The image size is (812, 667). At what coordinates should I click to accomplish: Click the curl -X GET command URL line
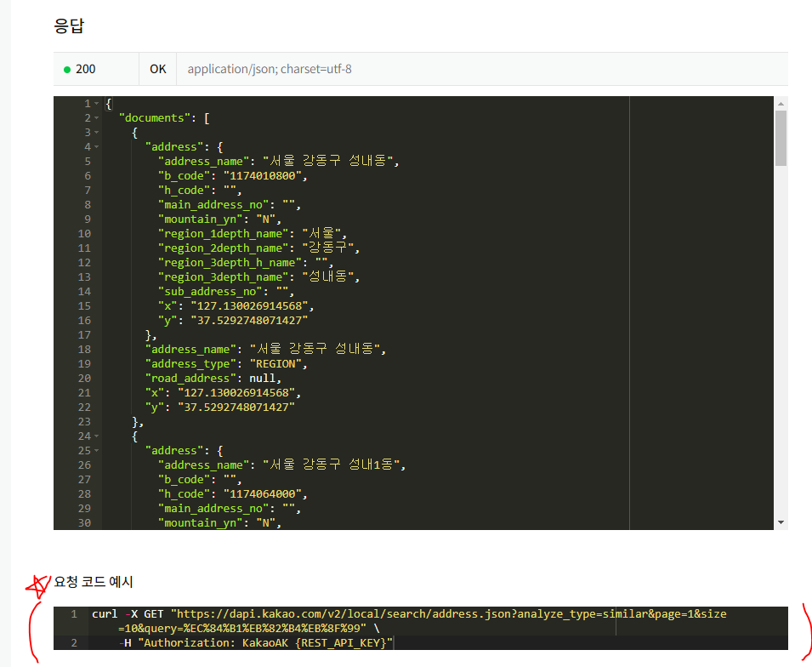pyautogui.click(x=409, y=614)
